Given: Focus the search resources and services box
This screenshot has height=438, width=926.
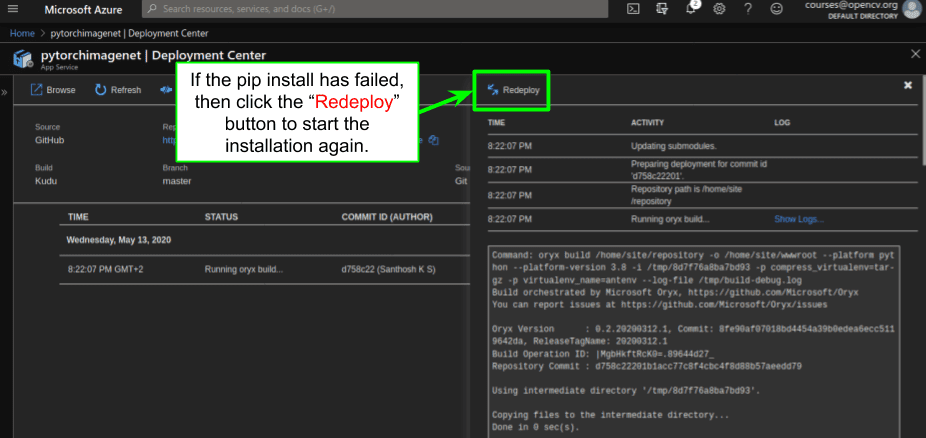Looking at the screenshot, I should [x=375, y=9].
